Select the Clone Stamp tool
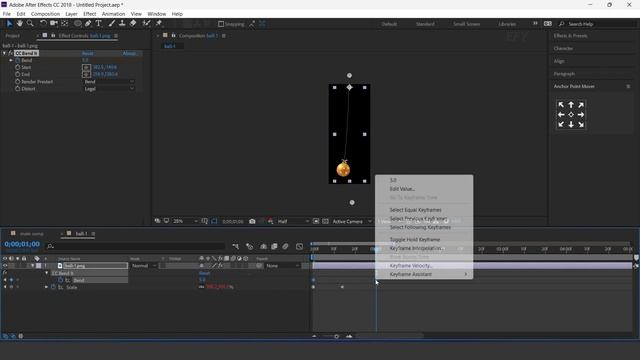The height and width of the screenshot is (360, 640). (122, 24)
